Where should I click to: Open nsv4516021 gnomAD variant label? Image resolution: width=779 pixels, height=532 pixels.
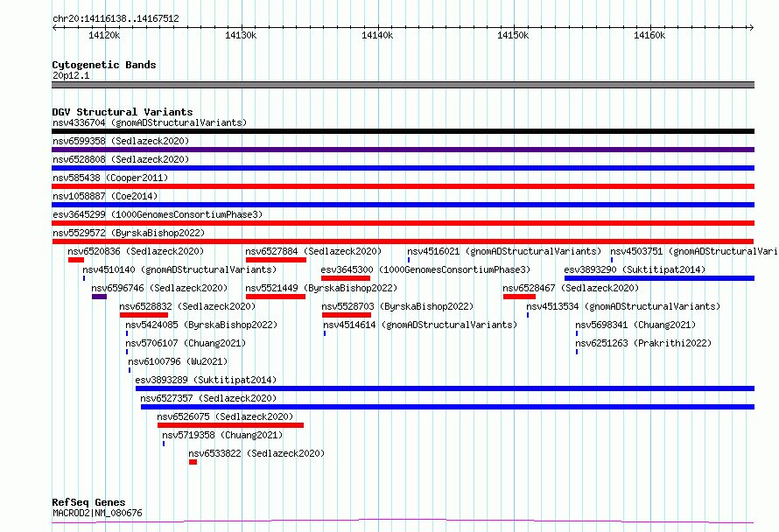point(504,251)
